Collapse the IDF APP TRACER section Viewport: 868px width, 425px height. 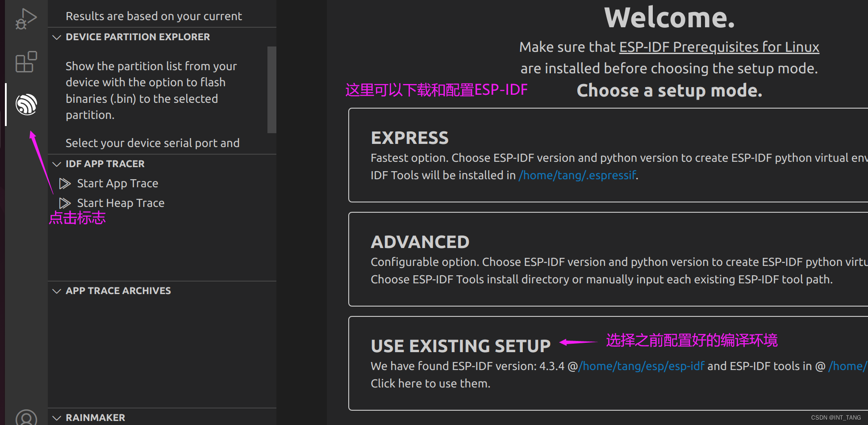pyautogui.click(x=57, y=164)
